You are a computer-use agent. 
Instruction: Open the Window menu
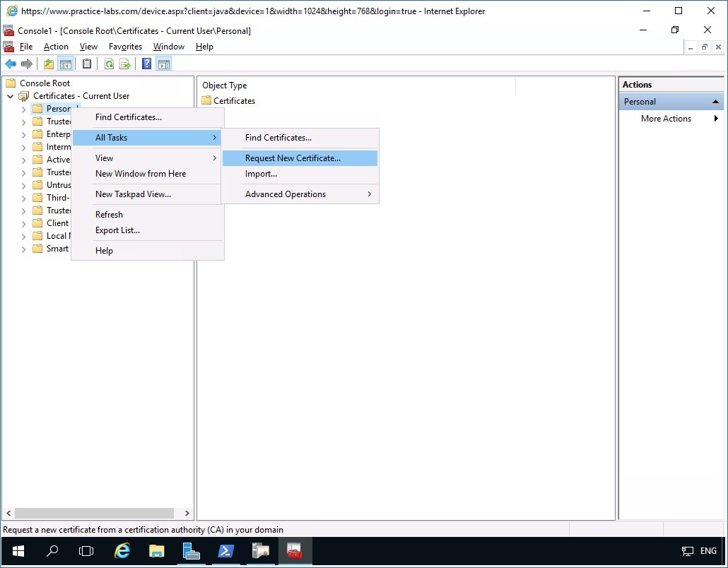[x=169, y=47]
